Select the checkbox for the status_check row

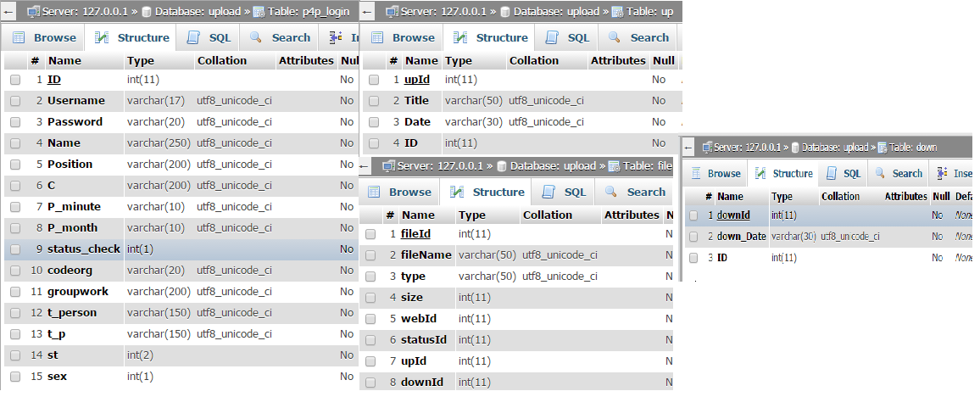coord(15,249)
